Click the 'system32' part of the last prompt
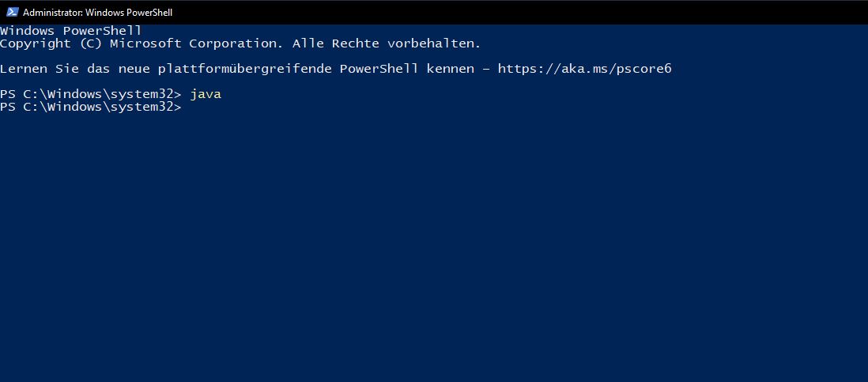This screenshot has height=382, width=868. tap(142, 108)
